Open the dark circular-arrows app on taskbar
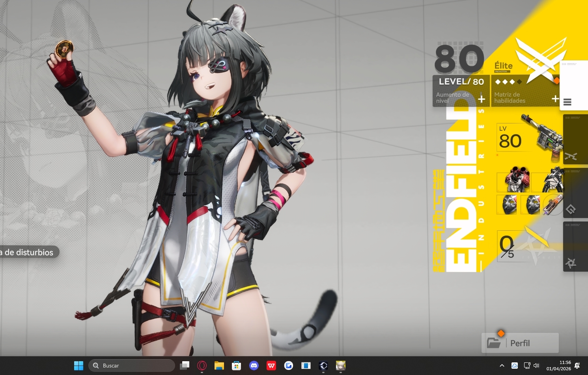 (x=323, y=366)
